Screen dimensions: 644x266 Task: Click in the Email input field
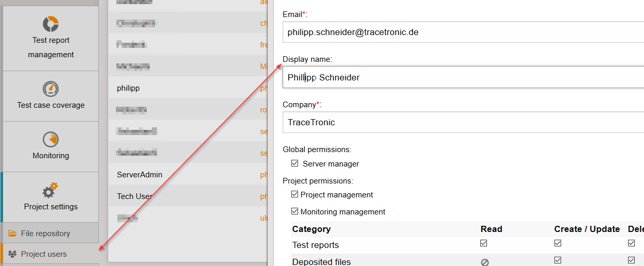463,32
